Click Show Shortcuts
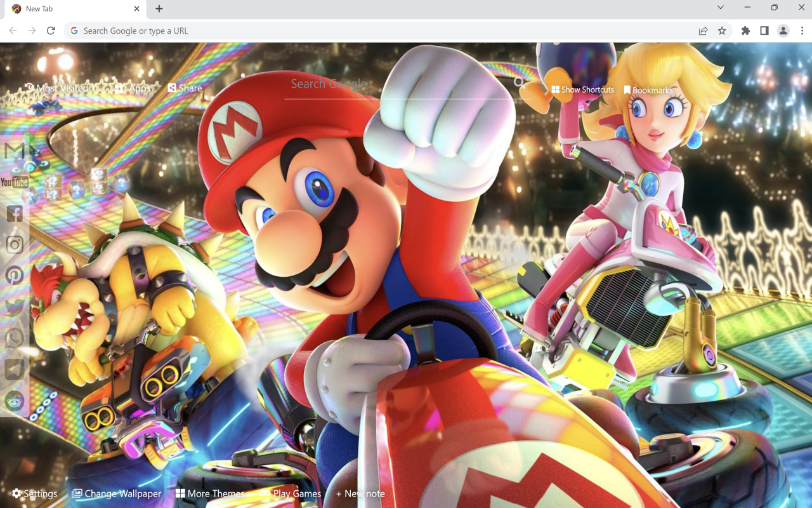 582,90
